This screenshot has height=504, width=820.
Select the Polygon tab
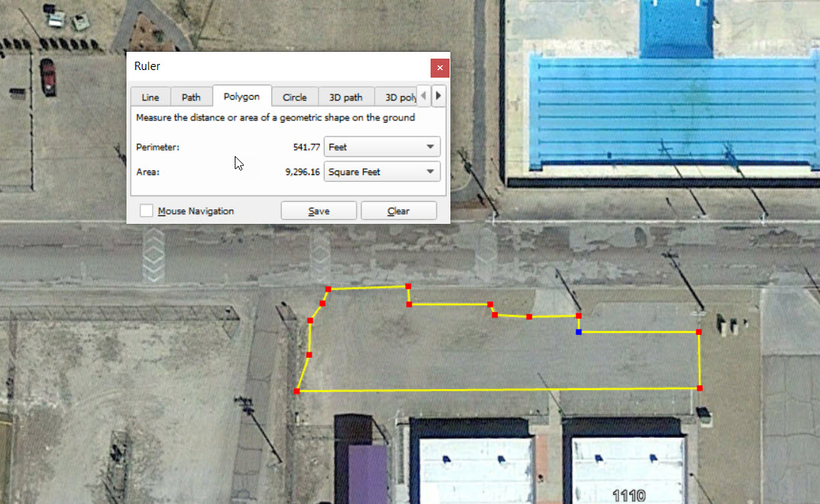pos(242,97)
